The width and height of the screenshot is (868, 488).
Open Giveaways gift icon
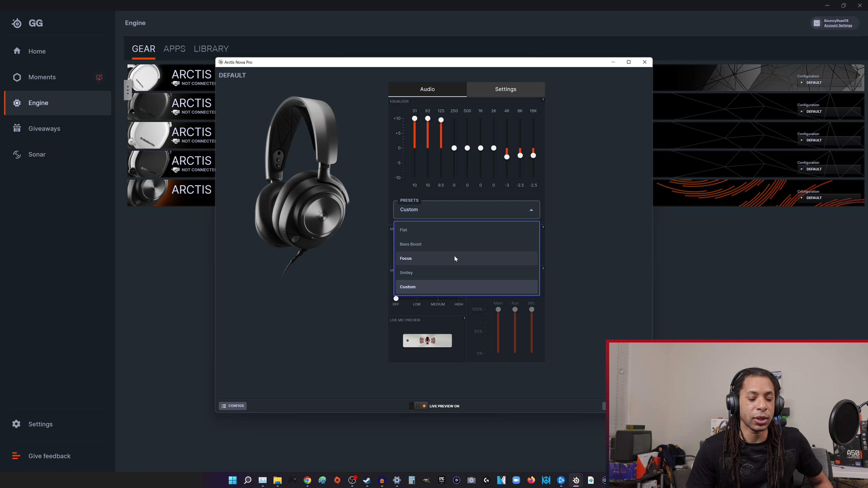(x=17, y=128)
